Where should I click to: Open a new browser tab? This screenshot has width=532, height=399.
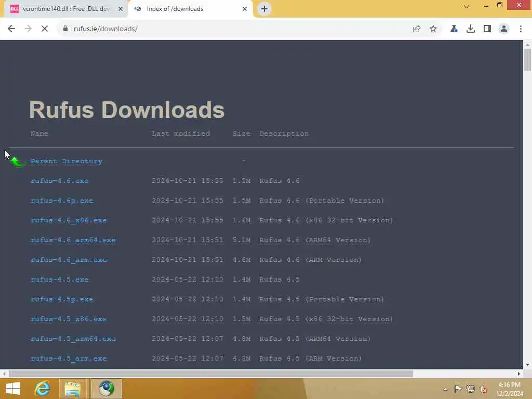[264, 9]
